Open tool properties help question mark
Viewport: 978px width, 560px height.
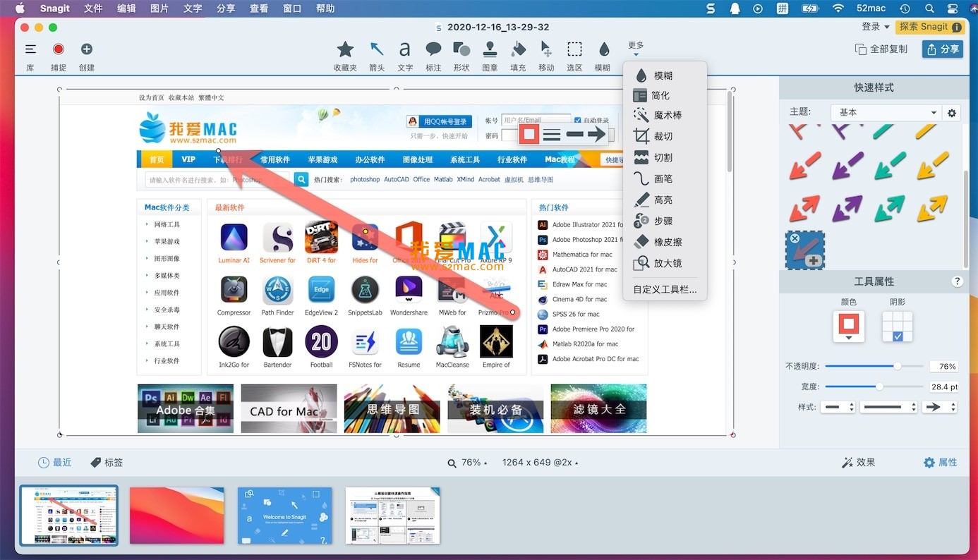(x=958, y=281)
